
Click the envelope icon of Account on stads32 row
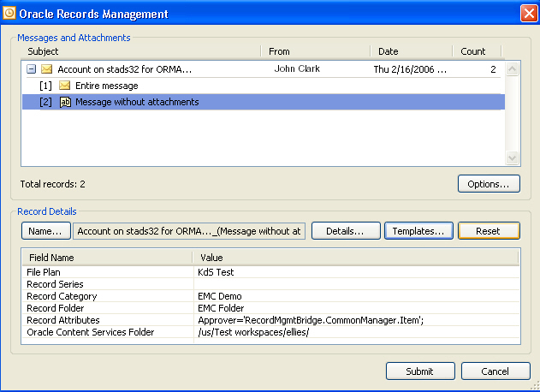(46, 69)
